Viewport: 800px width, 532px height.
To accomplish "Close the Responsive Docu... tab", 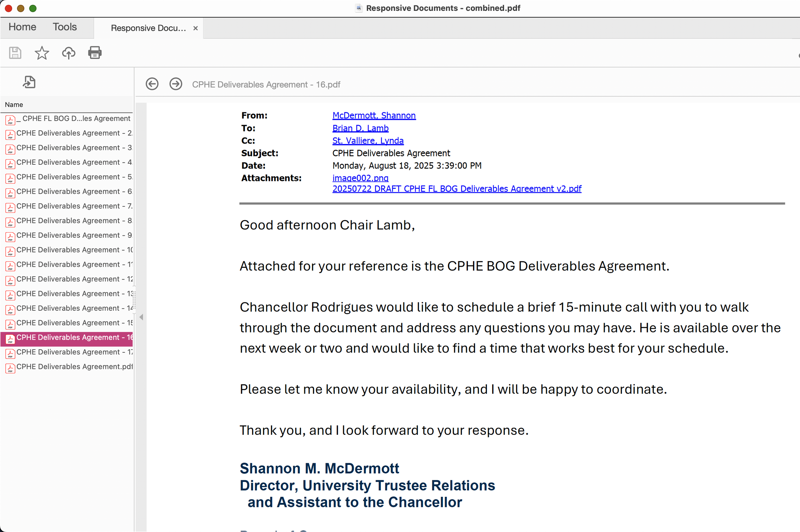I will [x=196, y=28].
